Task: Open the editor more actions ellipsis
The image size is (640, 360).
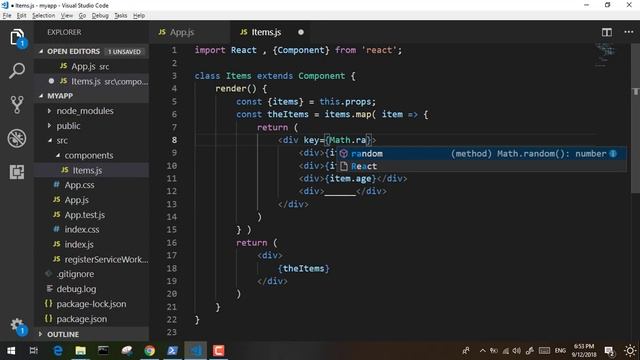Action: [629, 32]
